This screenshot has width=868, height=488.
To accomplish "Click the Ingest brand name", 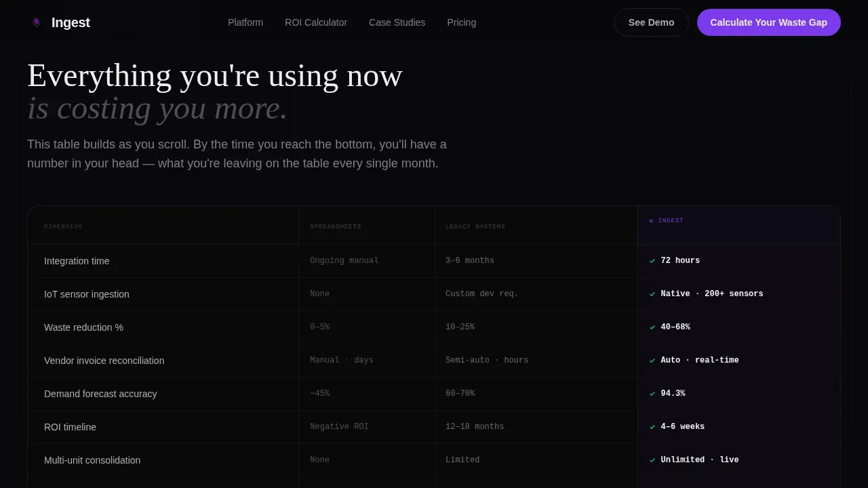I will click(x=71, y=22).
